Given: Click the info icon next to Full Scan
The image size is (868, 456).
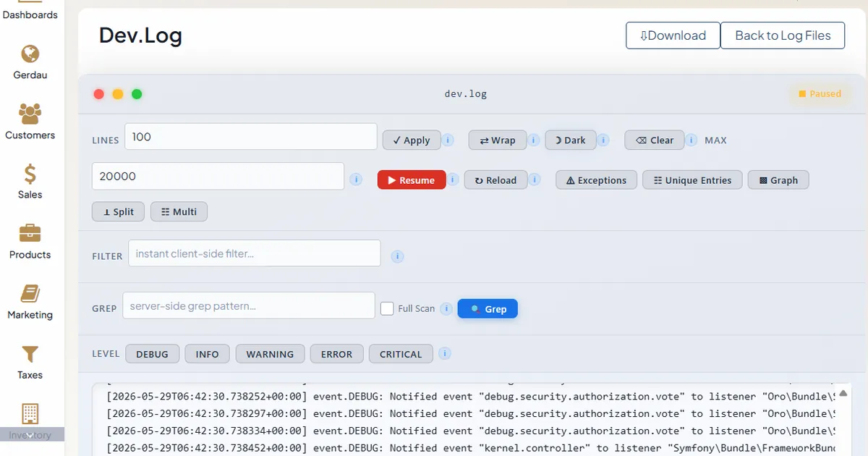Looking at the screenshot, I should pos(446,308).
